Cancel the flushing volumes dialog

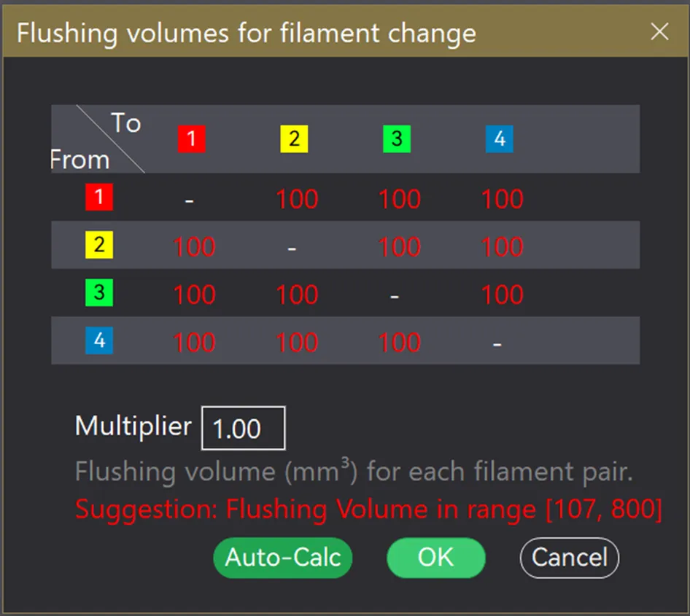[x=569, y=558]
